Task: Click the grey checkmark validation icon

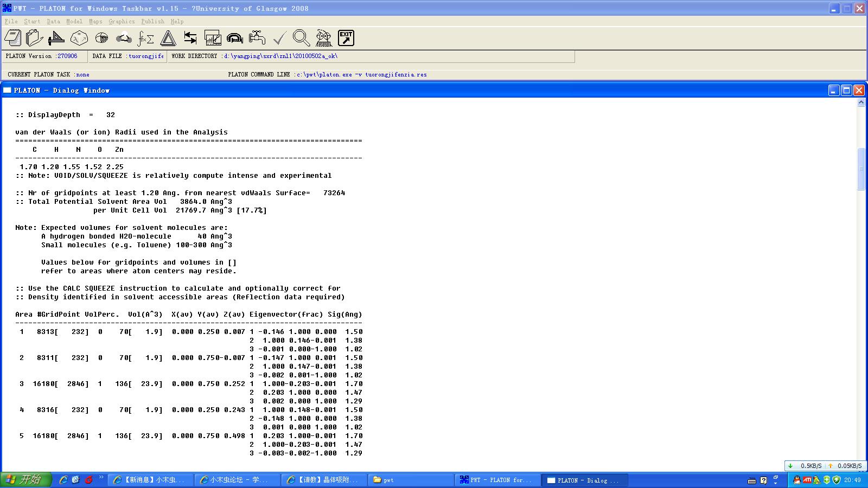Action: [279, 38]
